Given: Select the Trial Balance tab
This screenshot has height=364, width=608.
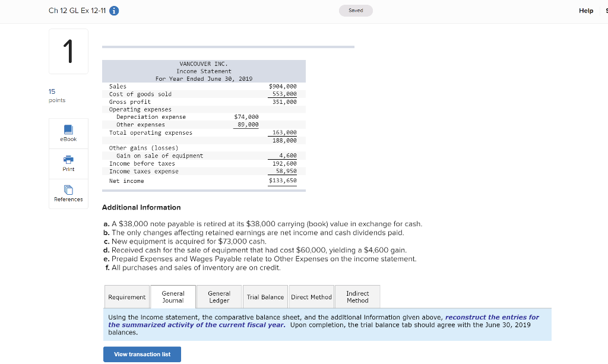Looking at the screenshot, I should pos(265,296).
